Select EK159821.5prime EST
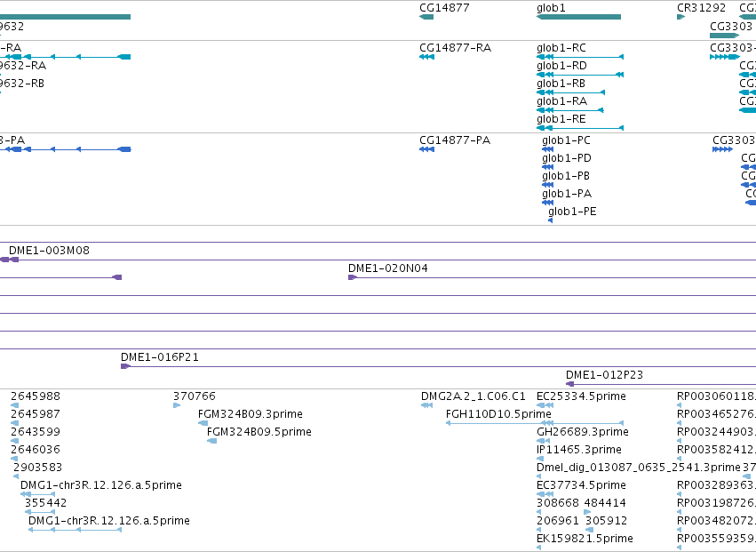Viewport: 756px width, 552px height. pos(585,539)
